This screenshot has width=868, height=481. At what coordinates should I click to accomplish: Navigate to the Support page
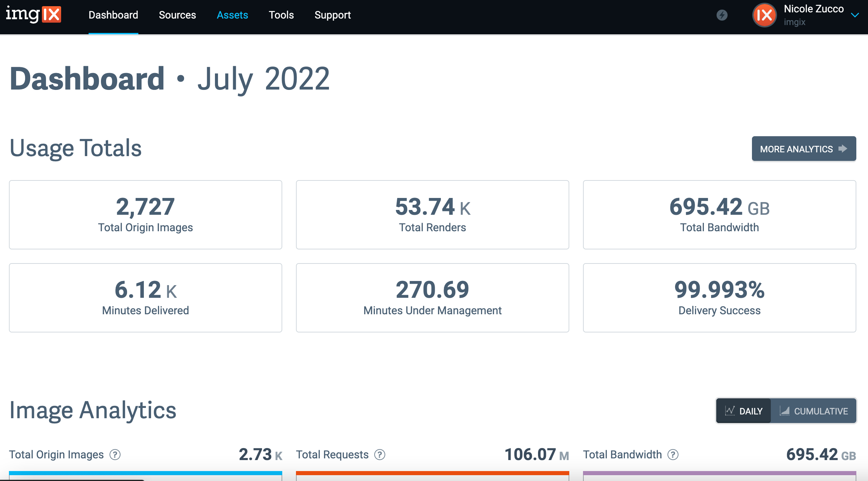tap(332, 15)
